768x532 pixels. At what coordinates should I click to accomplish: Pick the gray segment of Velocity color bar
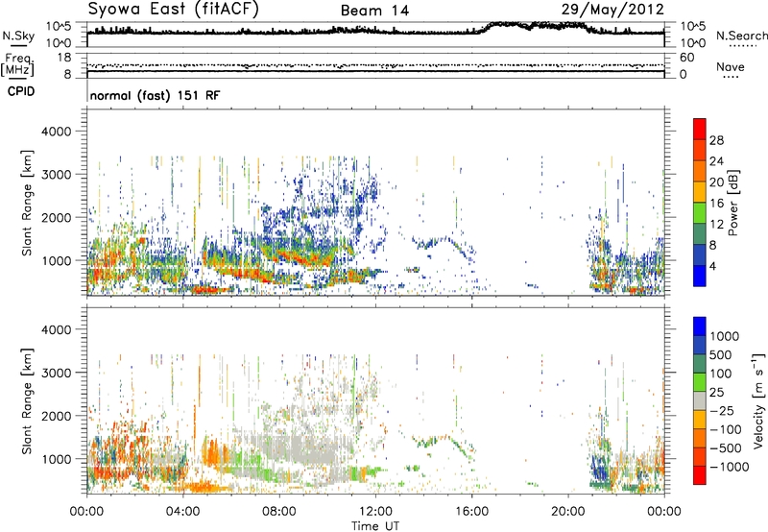pyautogui.click(x=700, y=401)
